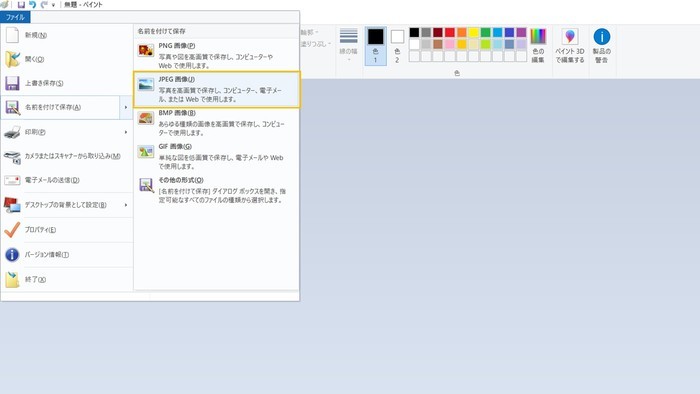This screenshot has width=700, height=394.
Task: Pick the lime green swatch in the second row
Action: (x=486, y=44)
